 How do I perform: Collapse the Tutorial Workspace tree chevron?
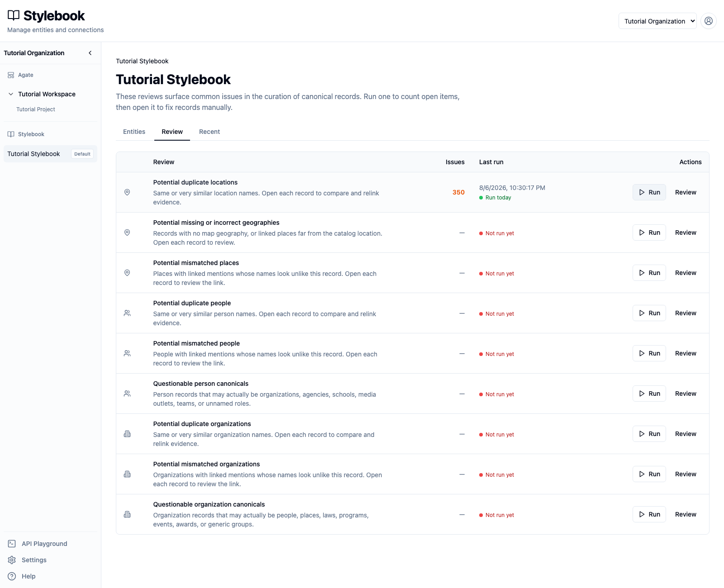point(11,94)
